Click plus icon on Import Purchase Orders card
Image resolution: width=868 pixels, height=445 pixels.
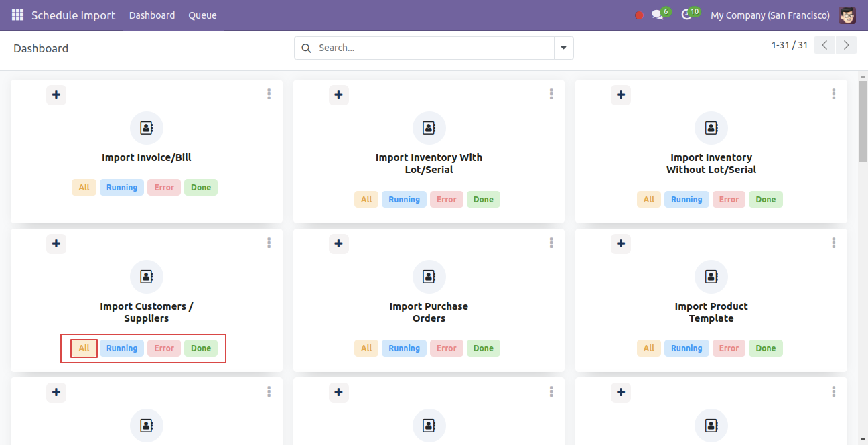(339, 243)
